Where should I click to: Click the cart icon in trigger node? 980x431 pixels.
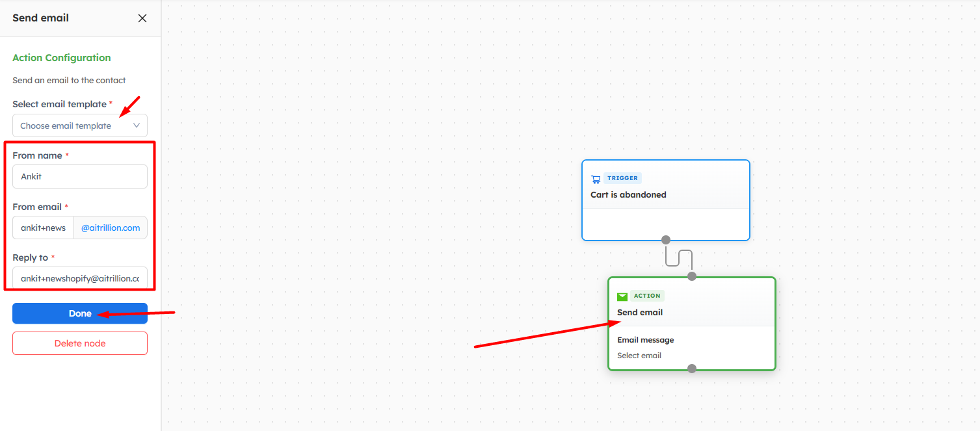click(596, 179)
